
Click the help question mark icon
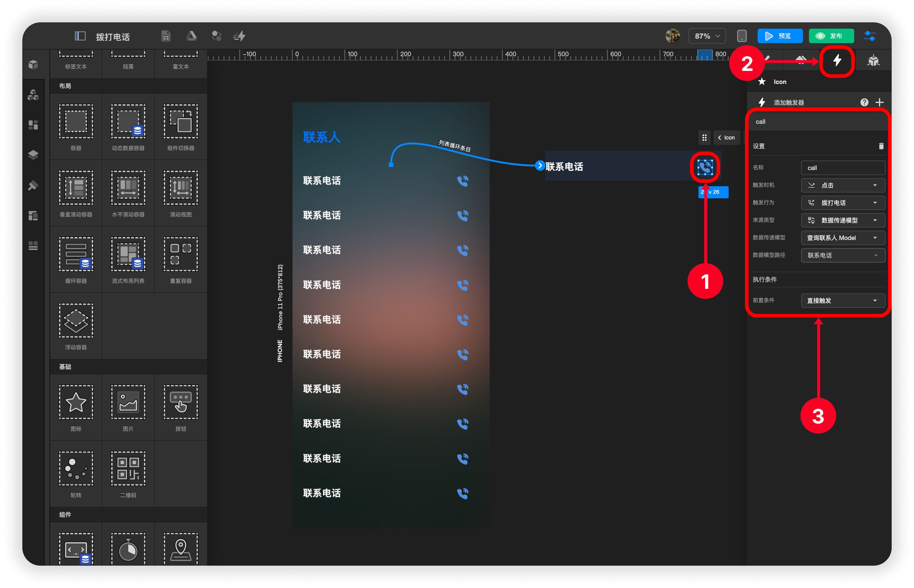click(x=864, y=102)
